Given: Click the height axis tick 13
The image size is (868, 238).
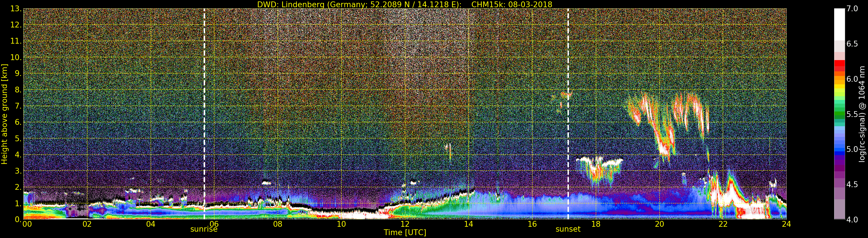Looking at the screenshot, I should click(x=16, y=9).
